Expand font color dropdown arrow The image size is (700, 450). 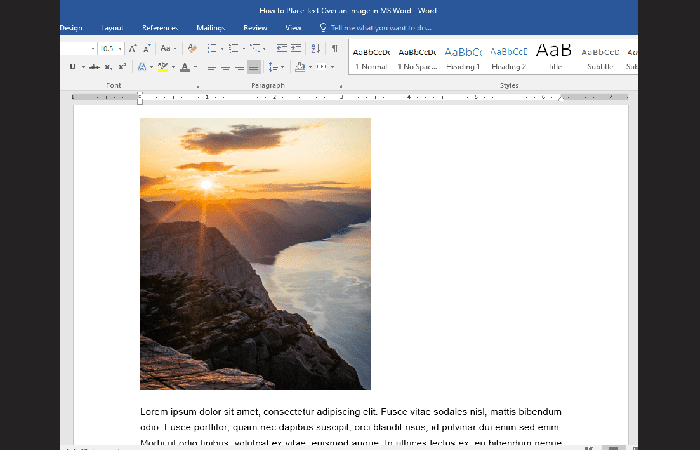(x=195, y=67)
